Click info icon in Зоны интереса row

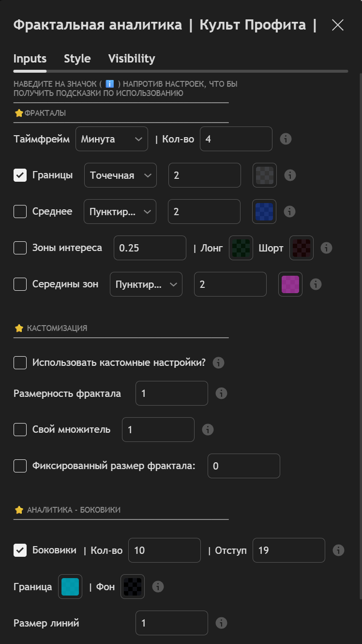pos(327,248)
